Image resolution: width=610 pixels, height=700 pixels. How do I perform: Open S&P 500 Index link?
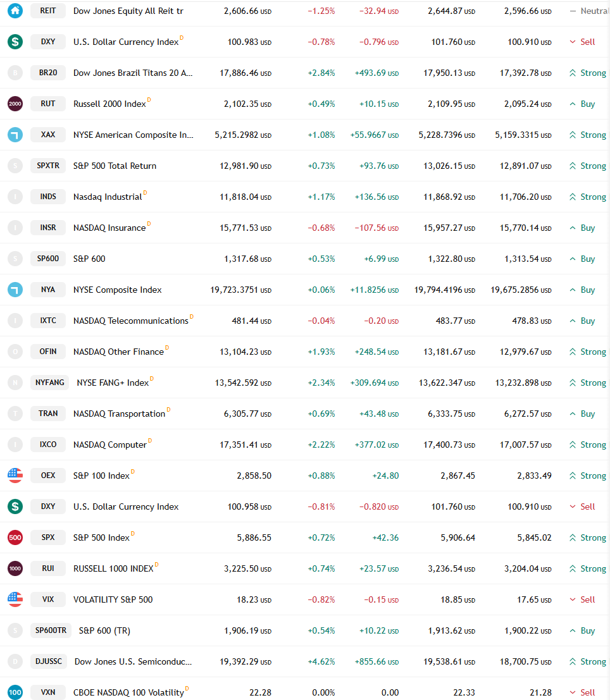[101, 537]
